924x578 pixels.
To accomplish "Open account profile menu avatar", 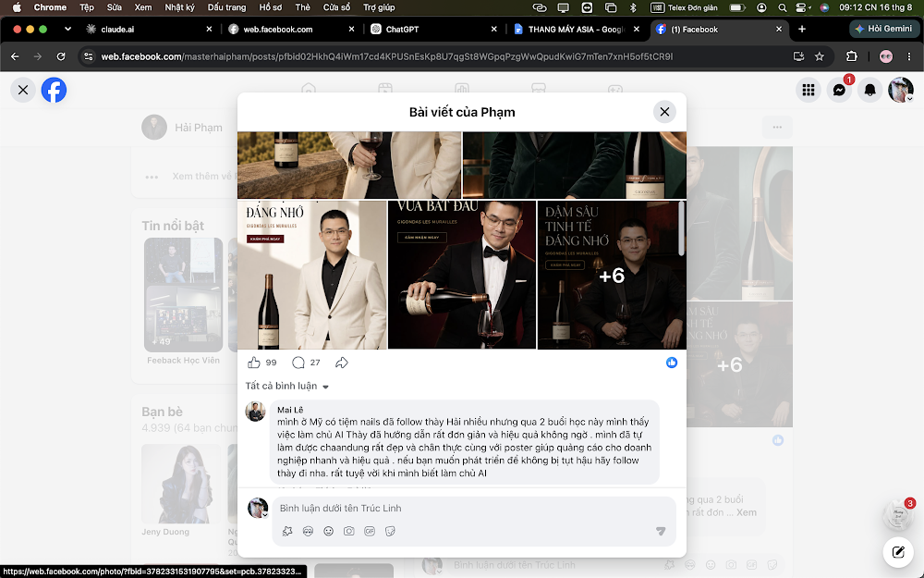I will point(900,90).
